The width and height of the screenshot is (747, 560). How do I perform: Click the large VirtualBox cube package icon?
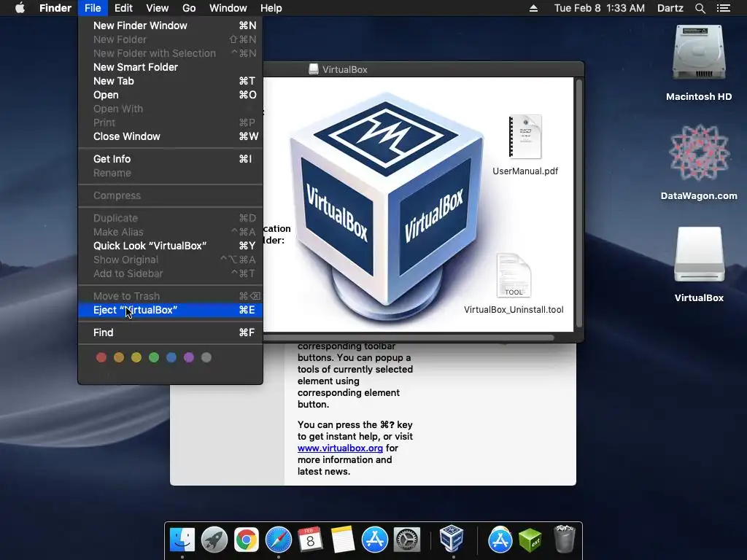tap(386, 205)
